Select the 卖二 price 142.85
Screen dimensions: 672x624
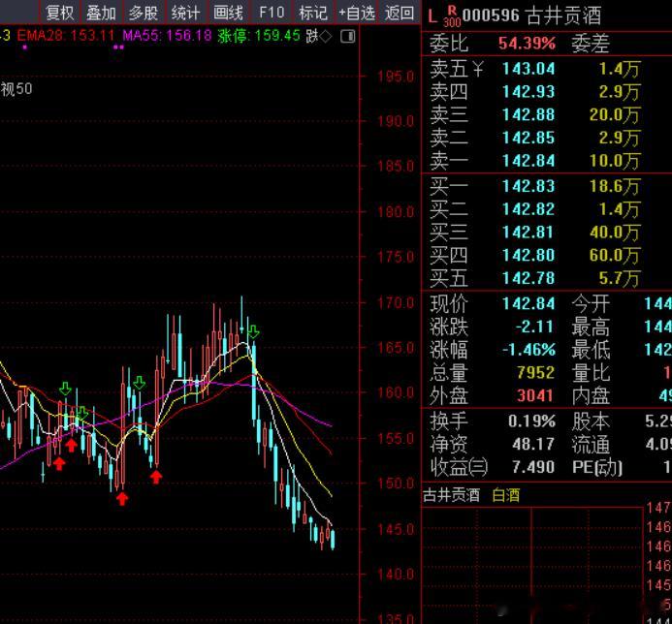click(x=528, y=138)
